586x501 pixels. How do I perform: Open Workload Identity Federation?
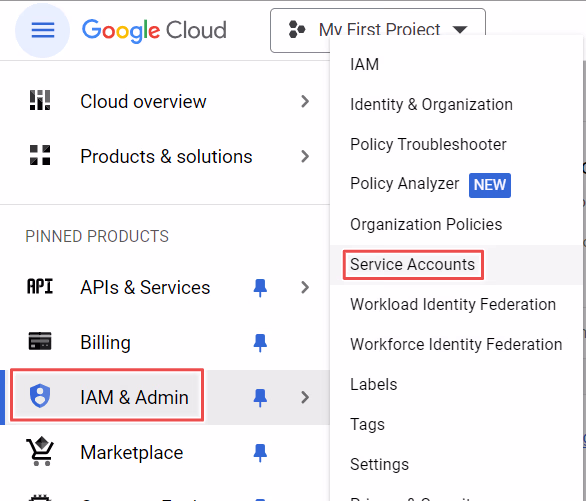point(453,304)
